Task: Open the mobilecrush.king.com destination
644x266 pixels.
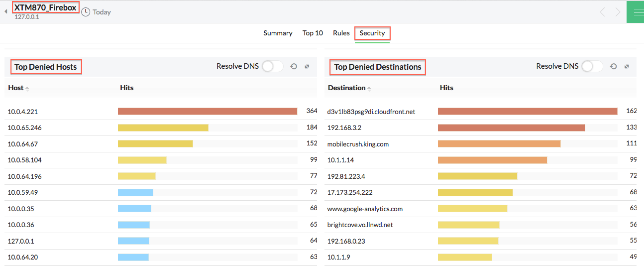Action: pyautogui.click(x=358, y=144)
